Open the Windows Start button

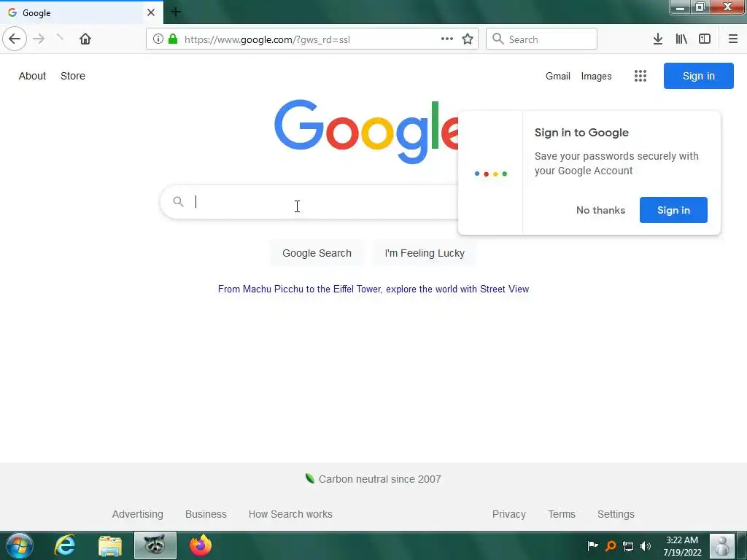point(20,545)
